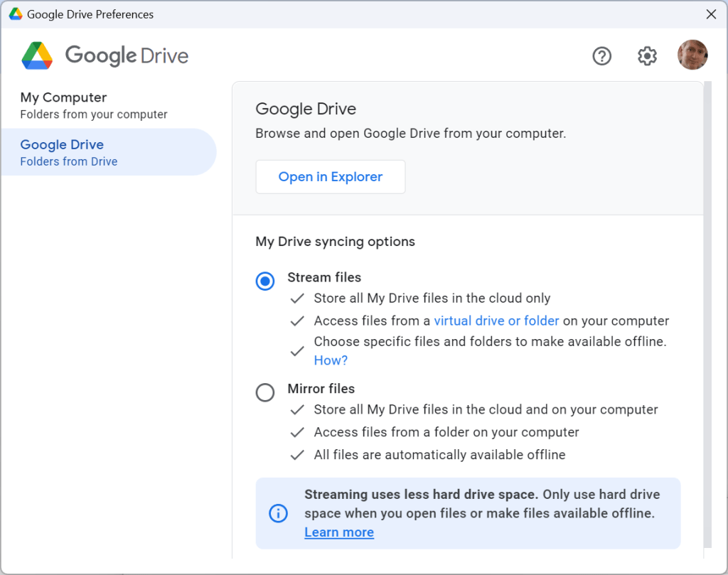Click checkmark beside 'Store all My Drive files in the cloud only'

(x=297, y=299)
